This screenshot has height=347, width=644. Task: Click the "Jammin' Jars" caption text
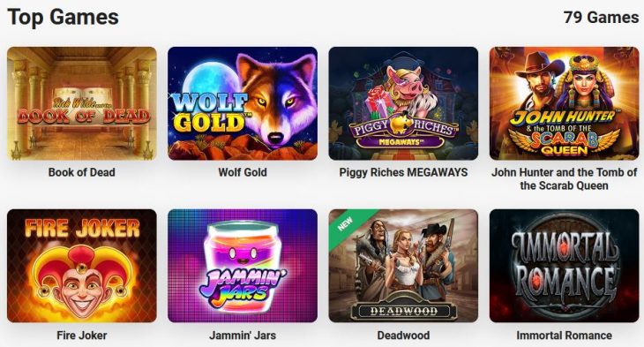coord(243,335)
